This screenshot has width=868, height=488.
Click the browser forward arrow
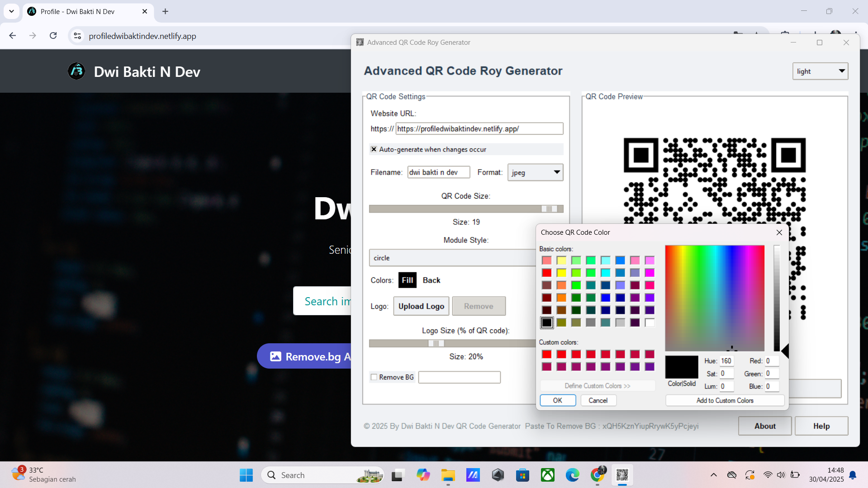point(33,36)
